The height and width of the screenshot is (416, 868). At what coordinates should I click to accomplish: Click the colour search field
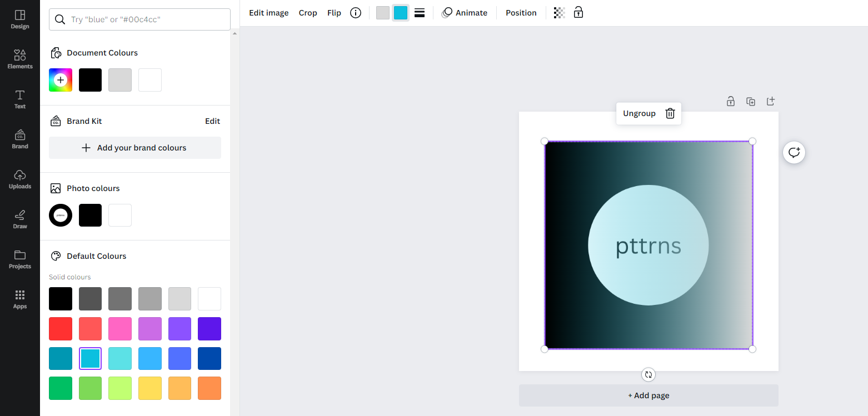pos(139,19)
